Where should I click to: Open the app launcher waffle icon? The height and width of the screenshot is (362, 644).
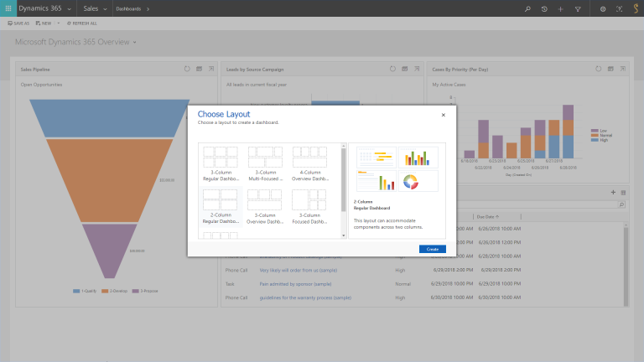(x=8, y=8)
